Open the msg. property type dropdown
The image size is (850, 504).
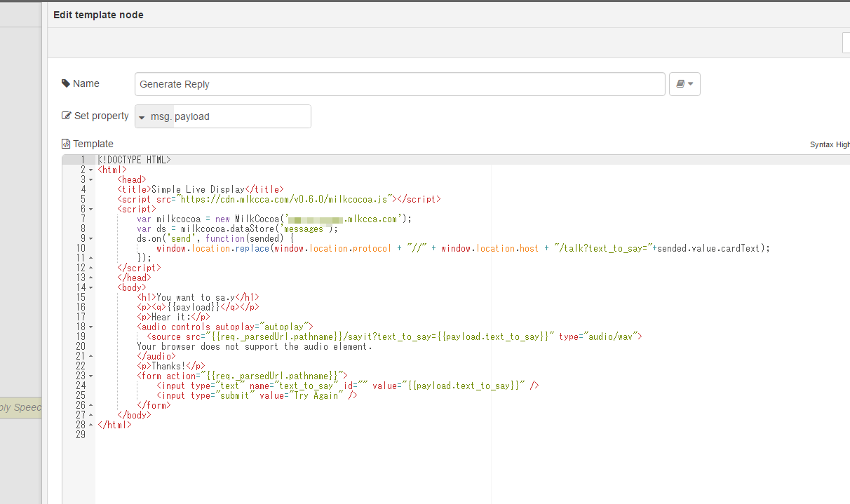coord(142,117)
